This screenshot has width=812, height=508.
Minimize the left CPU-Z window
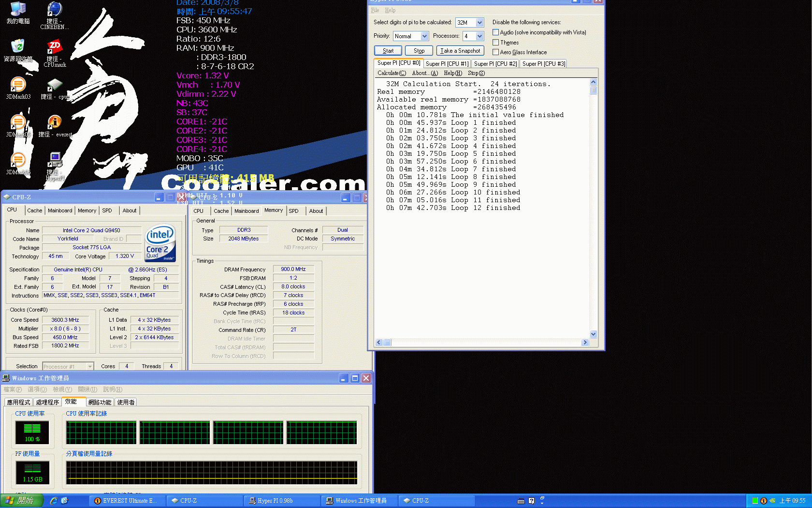159,197
